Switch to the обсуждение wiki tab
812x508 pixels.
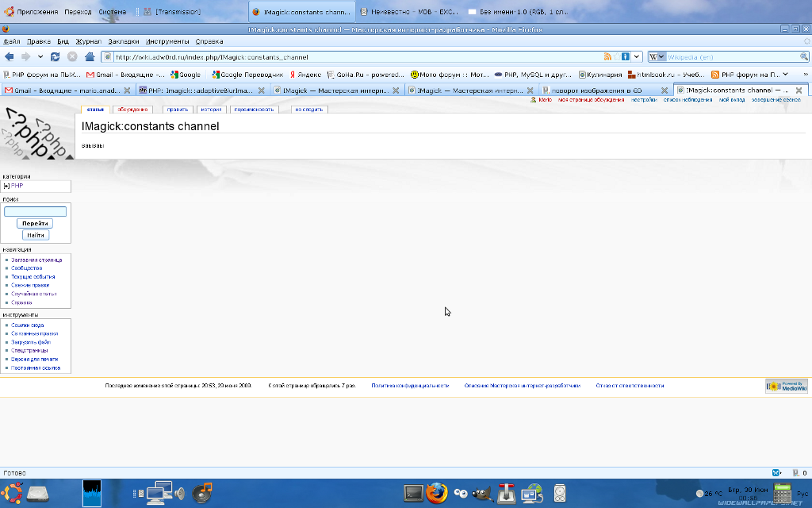(x=132, y=110)
